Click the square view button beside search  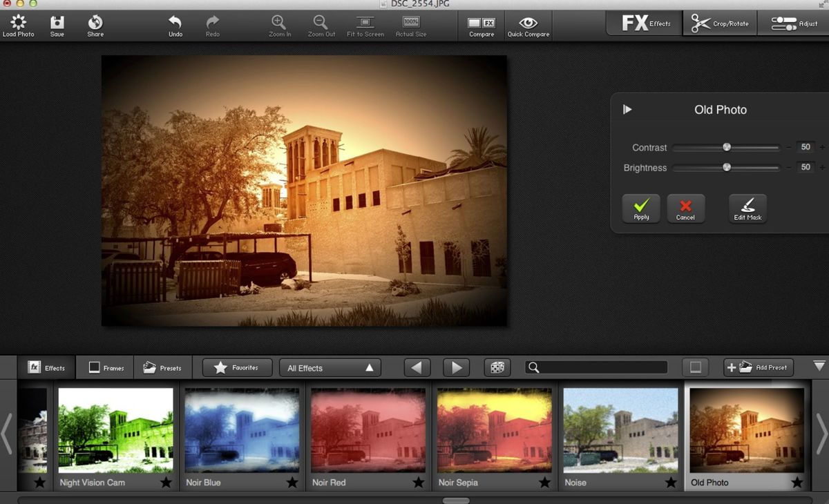pos(696,367)
